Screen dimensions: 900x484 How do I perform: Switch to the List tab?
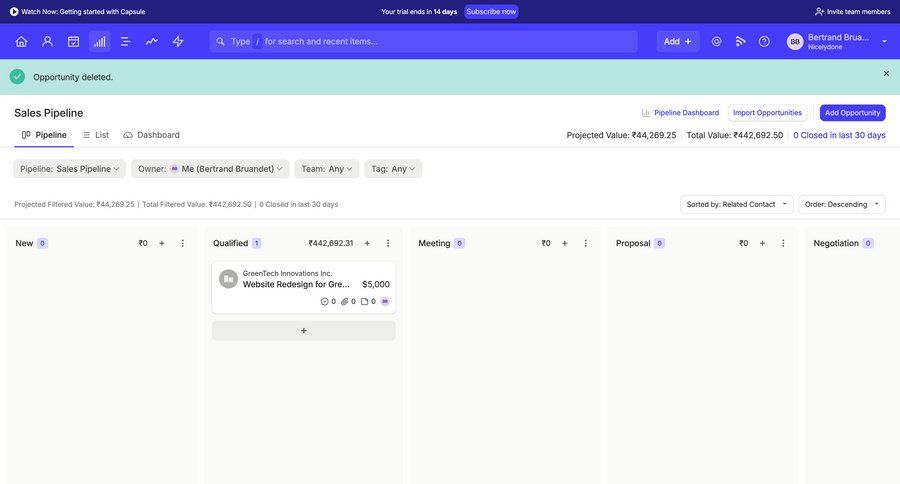click(x=95, y=135)
